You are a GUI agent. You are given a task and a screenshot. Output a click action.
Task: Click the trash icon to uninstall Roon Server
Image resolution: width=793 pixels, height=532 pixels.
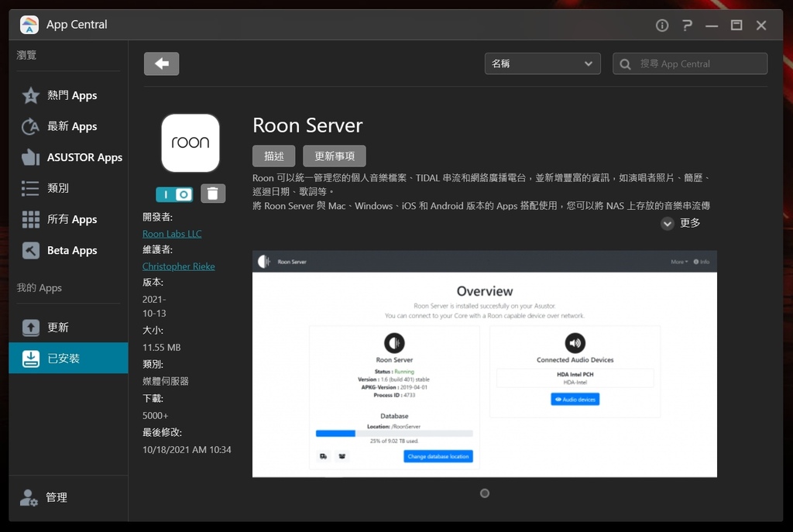click(213, 193)
